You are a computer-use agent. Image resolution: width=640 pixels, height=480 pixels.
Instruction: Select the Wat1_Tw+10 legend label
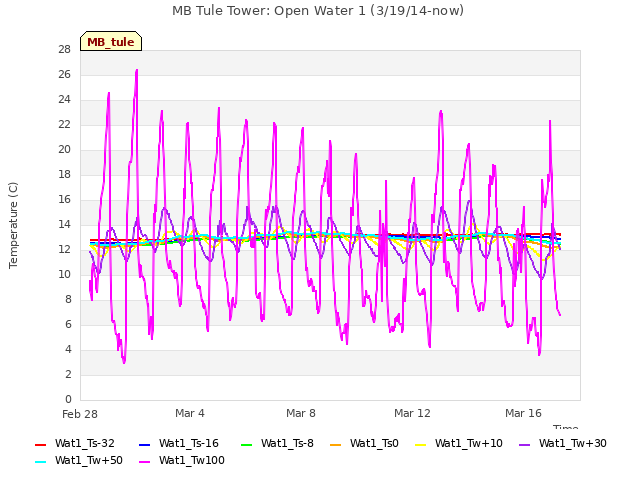click(469, 444)
